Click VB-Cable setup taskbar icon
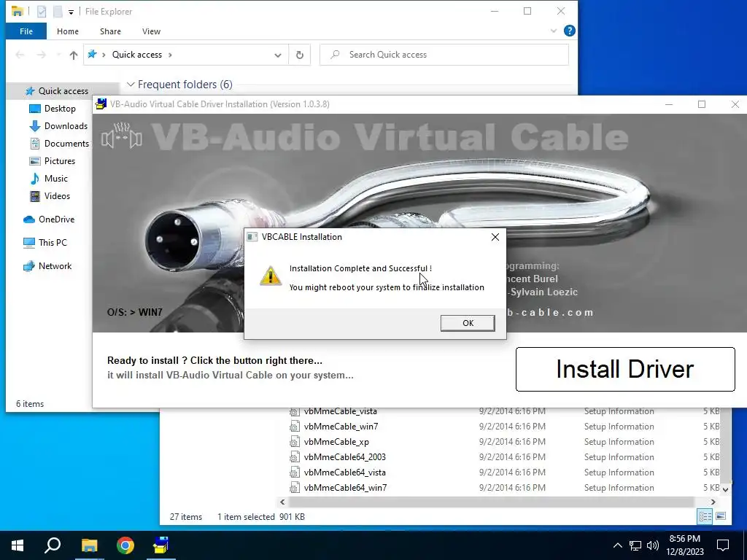 tap(161, 545)
